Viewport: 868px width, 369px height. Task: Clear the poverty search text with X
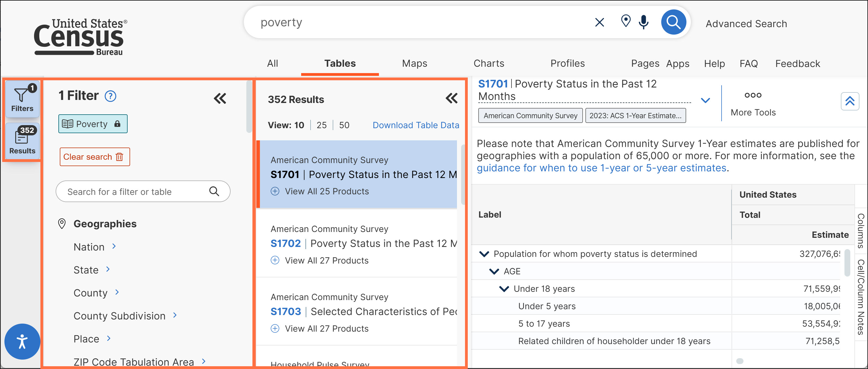coord(599,22)
